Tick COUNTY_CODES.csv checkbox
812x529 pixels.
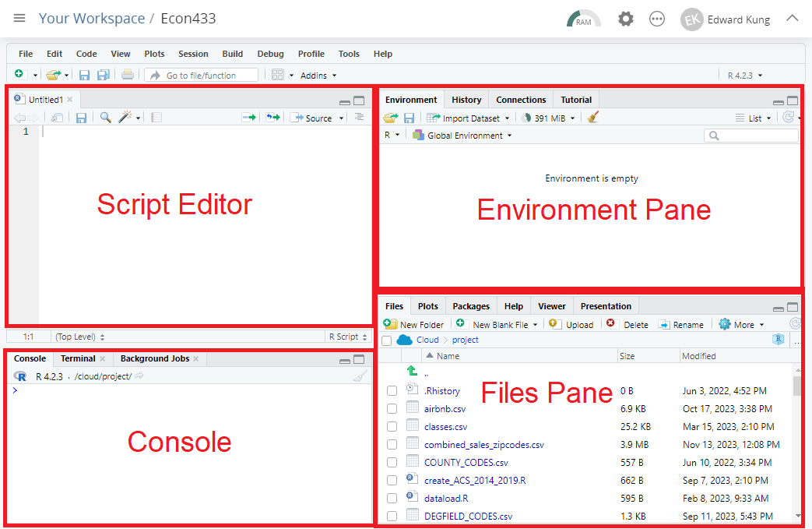click(392, 462)
